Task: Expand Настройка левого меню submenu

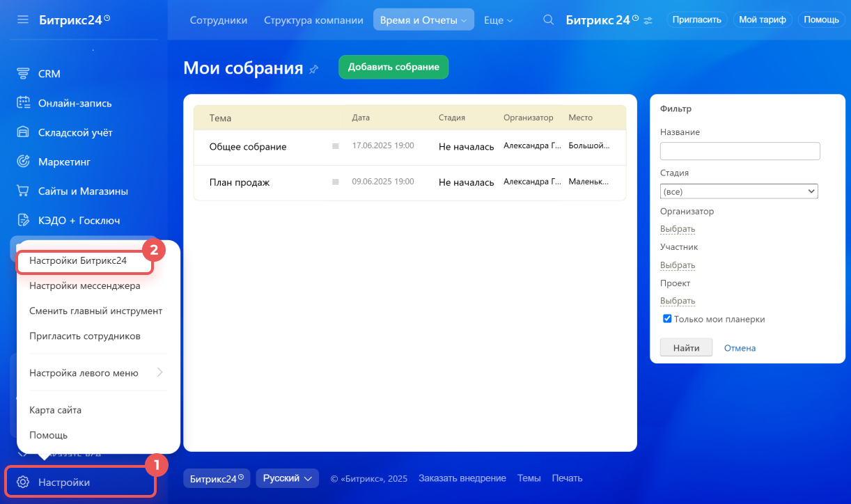Action: tap(97, 373)
